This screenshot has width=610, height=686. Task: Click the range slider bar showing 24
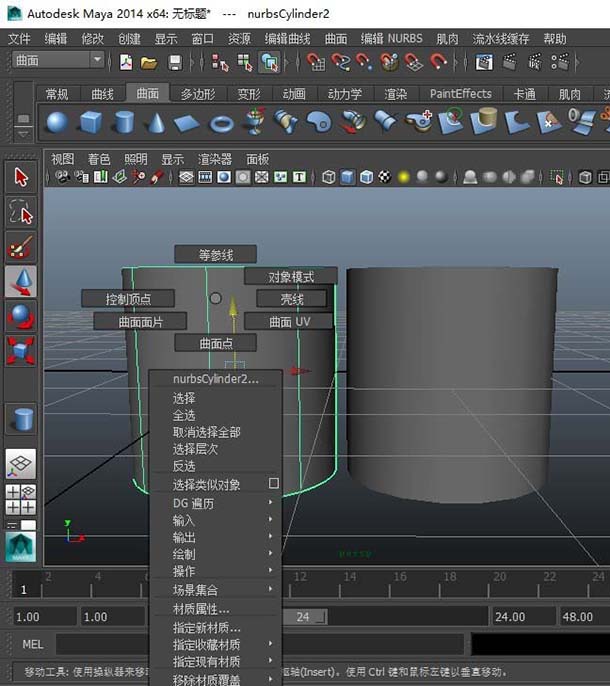coord(304,617)
